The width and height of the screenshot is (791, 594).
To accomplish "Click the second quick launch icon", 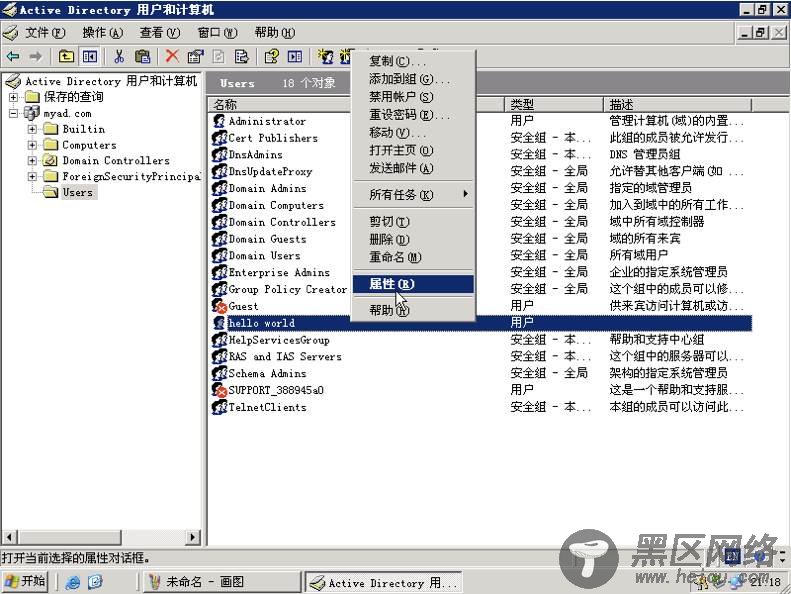I will point(95,582).
